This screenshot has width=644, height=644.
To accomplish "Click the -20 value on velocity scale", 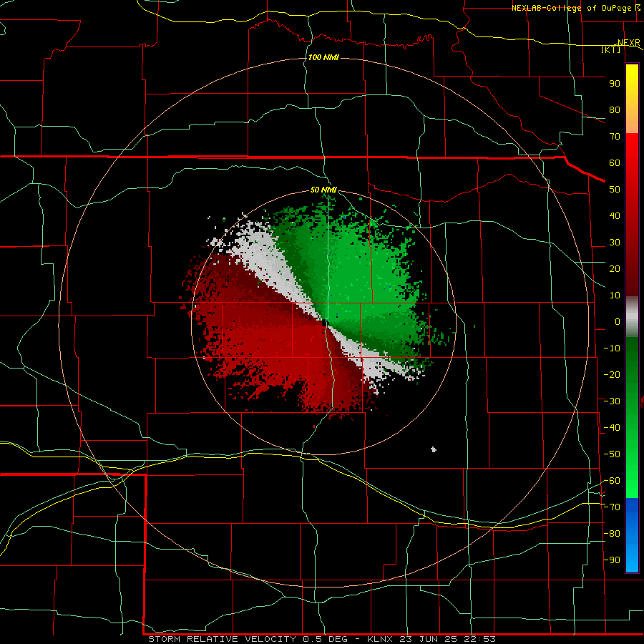I will 612,375.
